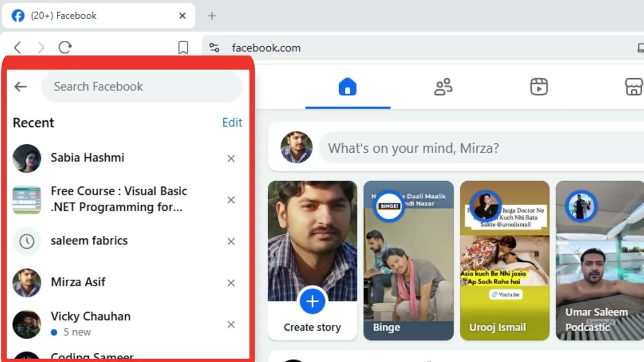Open the Umar Saleem Podcastic story

coord(600,260)
